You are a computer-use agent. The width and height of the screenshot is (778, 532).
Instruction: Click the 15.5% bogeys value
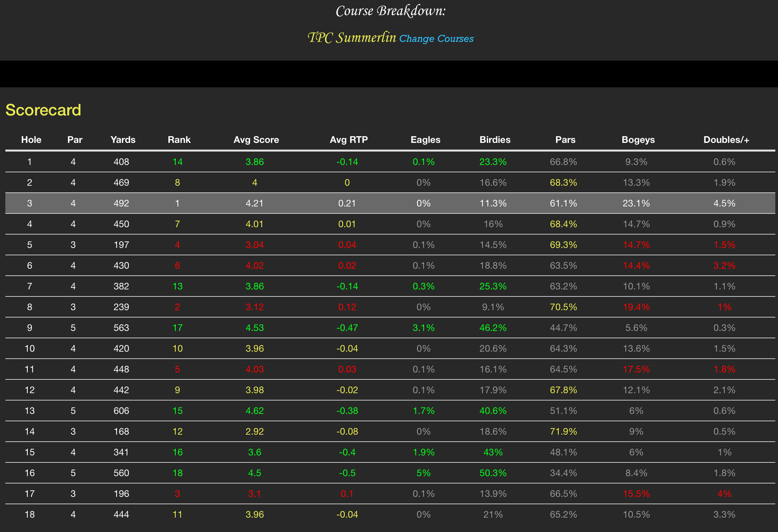coord(636,494)
